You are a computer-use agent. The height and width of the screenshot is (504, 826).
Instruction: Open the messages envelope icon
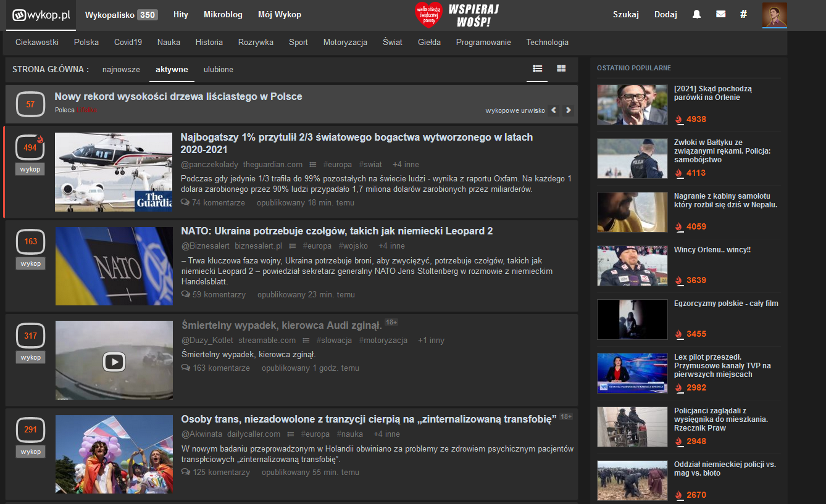coord(720,15)
